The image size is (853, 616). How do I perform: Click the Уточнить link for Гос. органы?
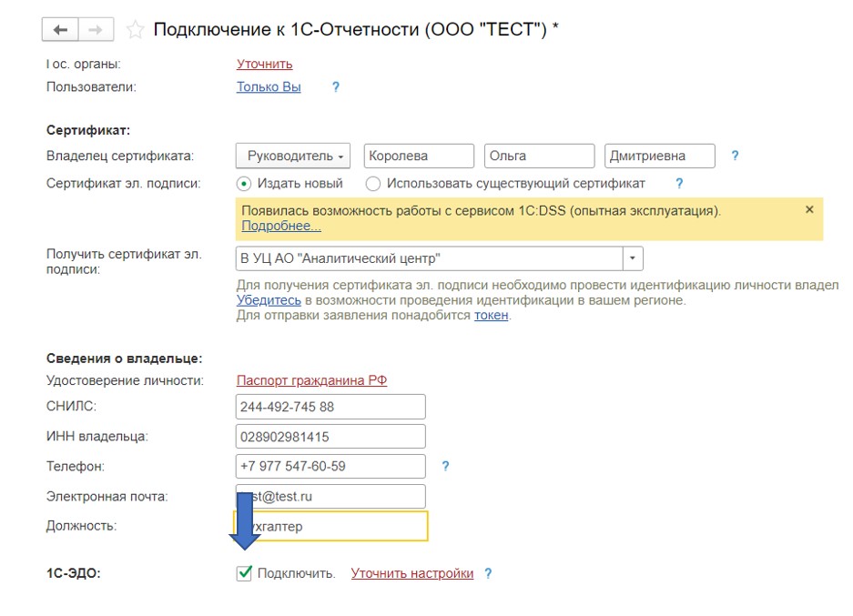[x=264, y=65]
